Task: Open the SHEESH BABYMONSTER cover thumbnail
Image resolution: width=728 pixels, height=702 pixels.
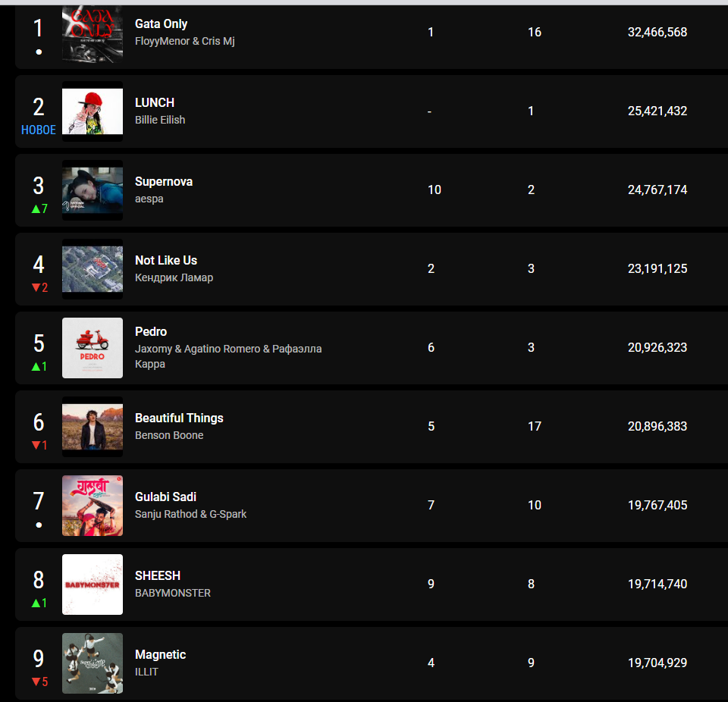Action: (x=93, y=584)
